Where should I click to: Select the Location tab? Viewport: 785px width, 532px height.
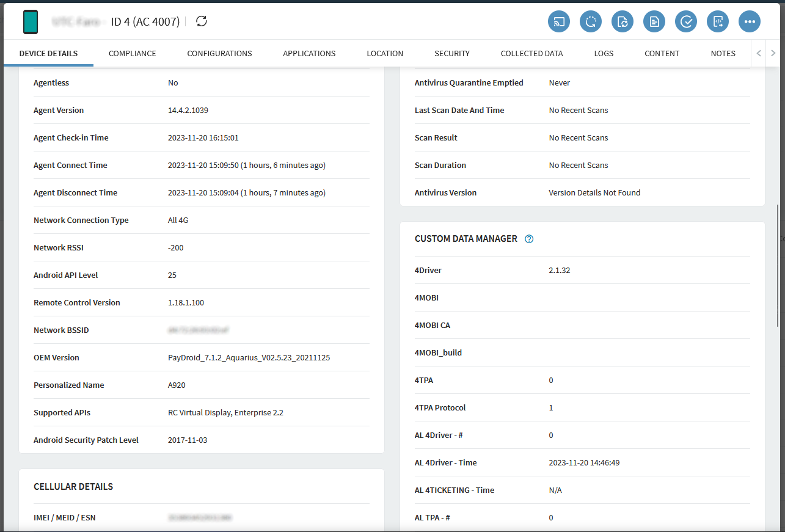tap(385, 53)
